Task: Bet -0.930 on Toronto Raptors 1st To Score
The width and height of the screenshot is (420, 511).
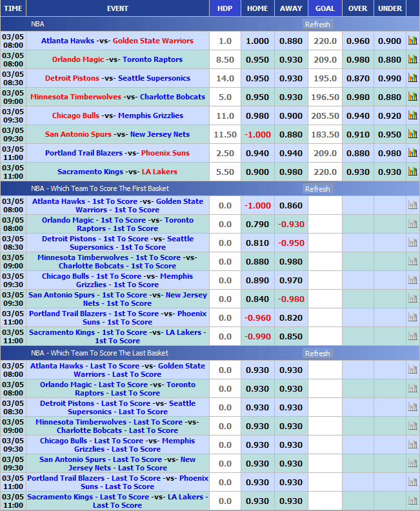Action: 291,225
